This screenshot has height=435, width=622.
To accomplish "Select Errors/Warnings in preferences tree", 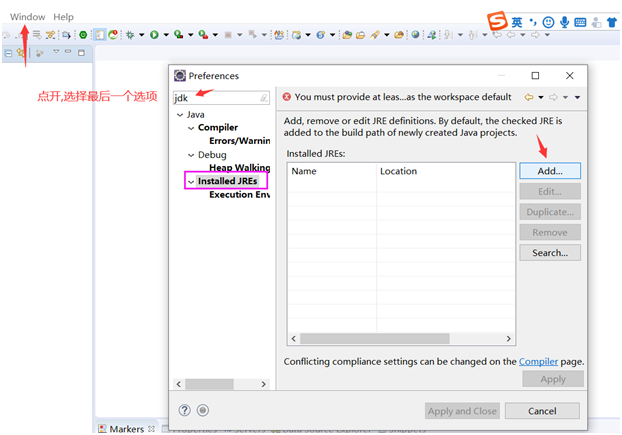I will (x=240, y=141).
